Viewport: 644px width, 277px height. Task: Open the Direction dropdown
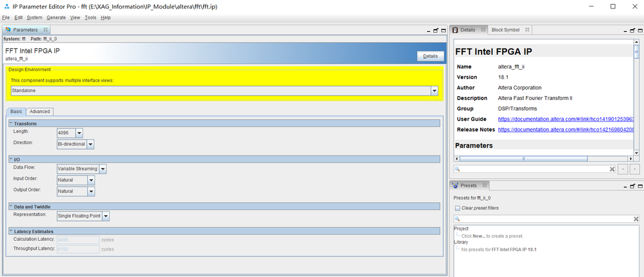click(x=90, y=144)
